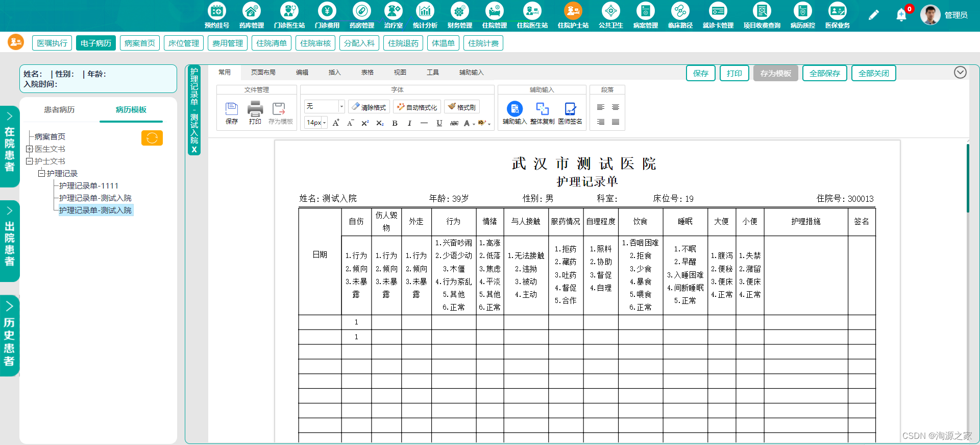Image resolution: width=980 pixels, height=445 pixels.
Task: Toggle strikethrough ABC formatting
Action: coord(454,123)
